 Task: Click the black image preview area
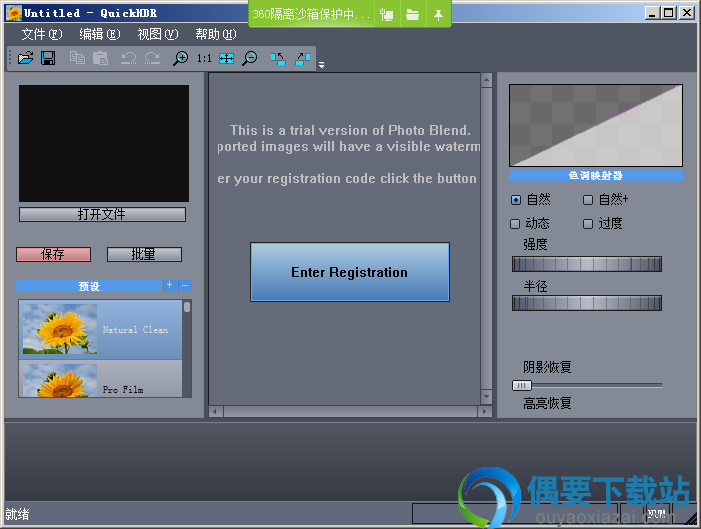tap(104, 143)
